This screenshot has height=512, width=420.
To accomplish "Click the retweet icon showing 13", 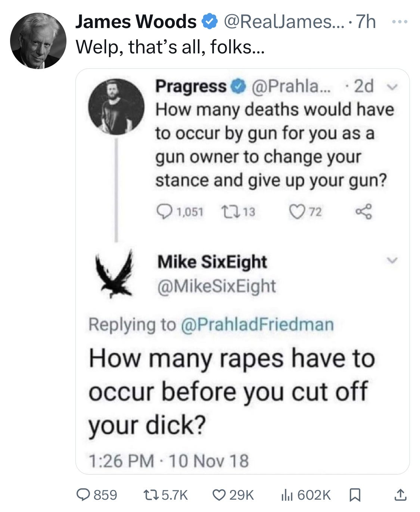I will pos(228,212).
